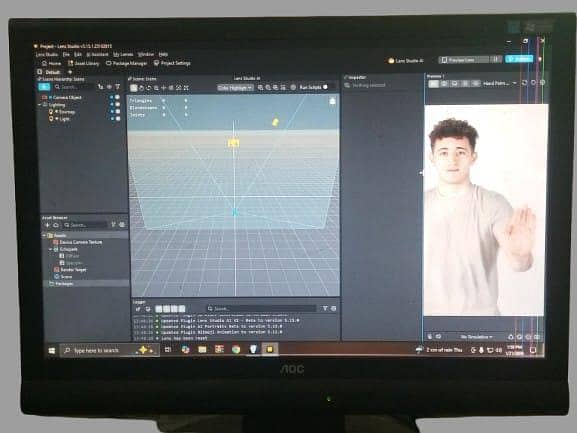Open File Explorer from the taskbar
Screen dimensions: 577x433
coord(202,349)
